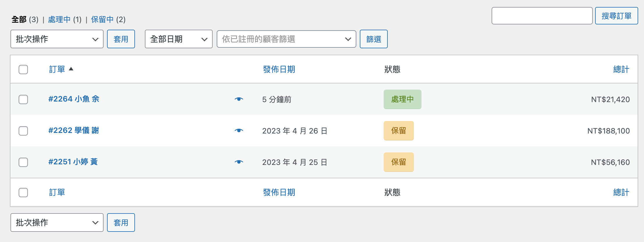
Task: Switch to the 保留中 (2) filter tab
Action: tap(108, 19)
